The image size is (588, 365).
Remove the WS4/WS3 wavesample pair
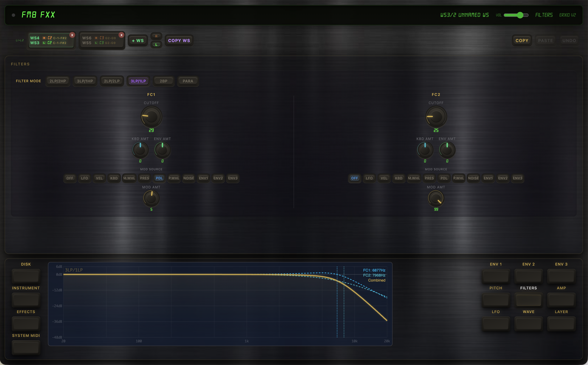point(72,35)
